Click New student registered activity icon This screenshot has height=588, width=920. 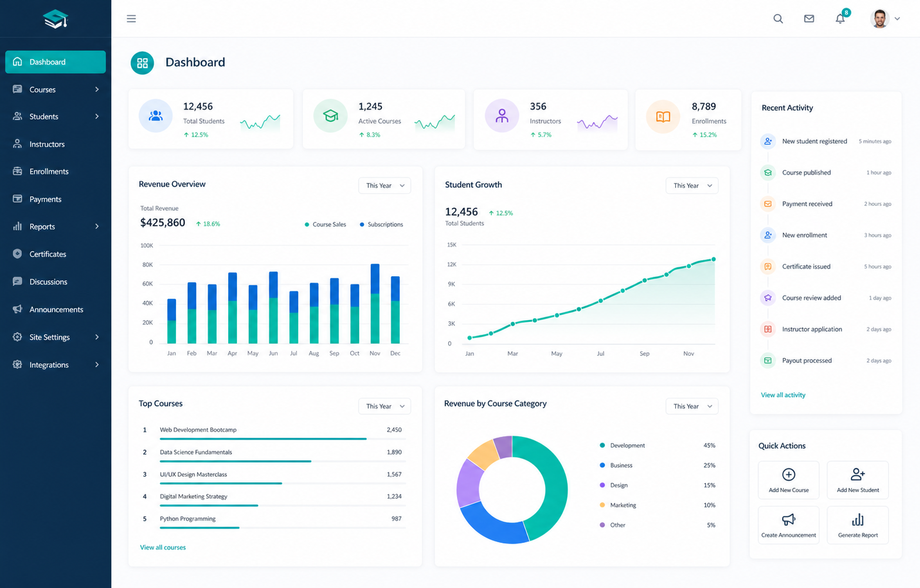[x=768, y=141]
